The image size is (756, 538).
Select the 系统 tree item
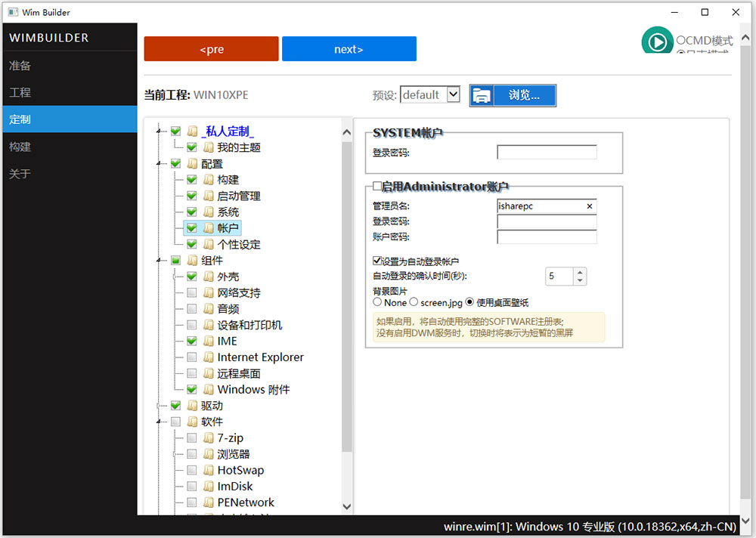[228, 212]
